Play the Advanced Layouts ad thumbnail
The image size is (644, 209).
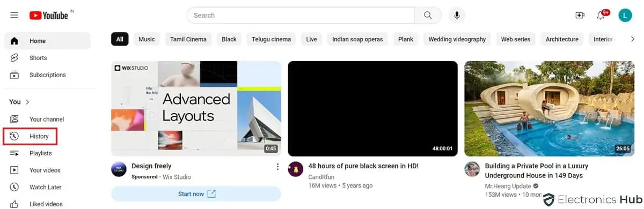pos(196,109)
